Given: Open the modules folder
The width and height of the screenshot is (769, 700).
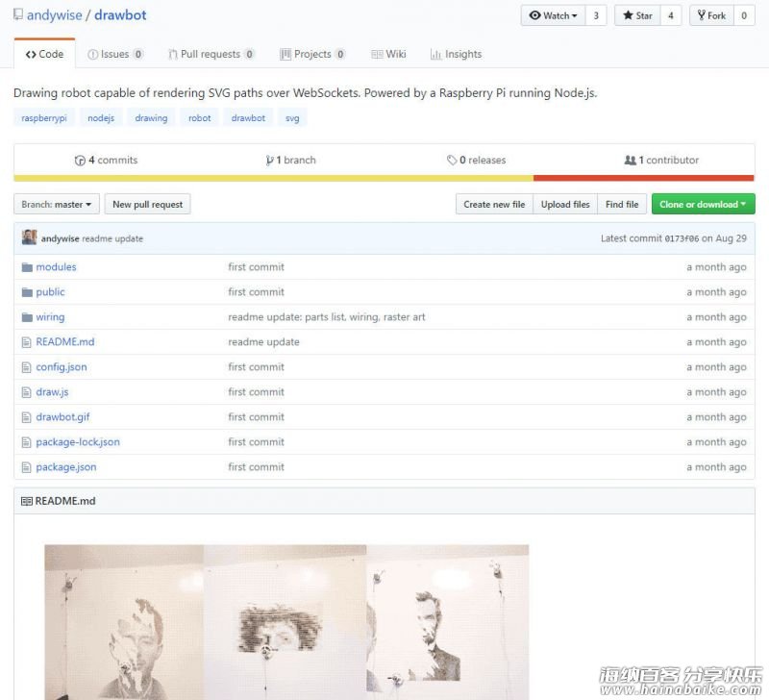Looking at the screenshot, I should pos(57,267).
